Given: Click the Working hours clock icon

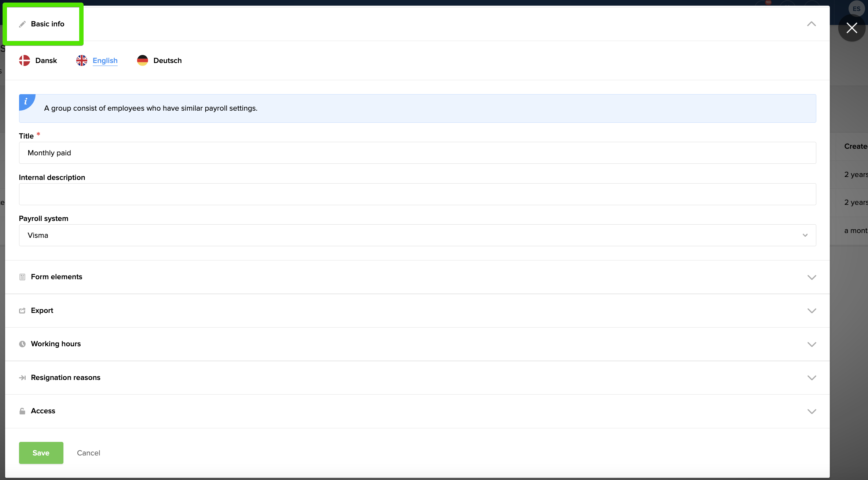Looking at the screenshot, I should click(22, 344).
